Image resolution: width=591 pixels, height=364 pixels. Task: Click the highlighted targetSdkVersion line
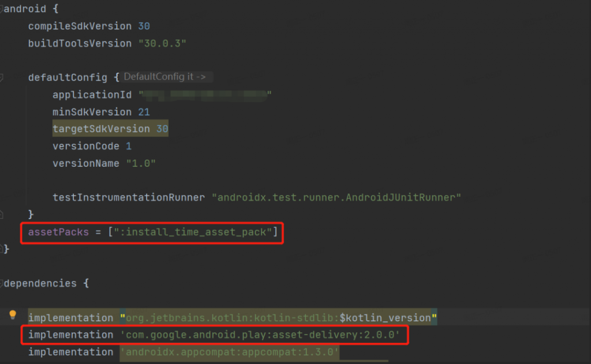pyautogui.click(x=110, y=129)
